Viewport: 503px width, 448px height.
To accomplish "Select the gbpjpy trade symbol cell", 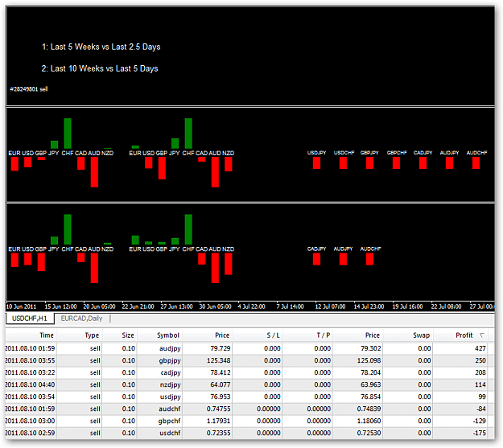I will (x=170, y=361).
